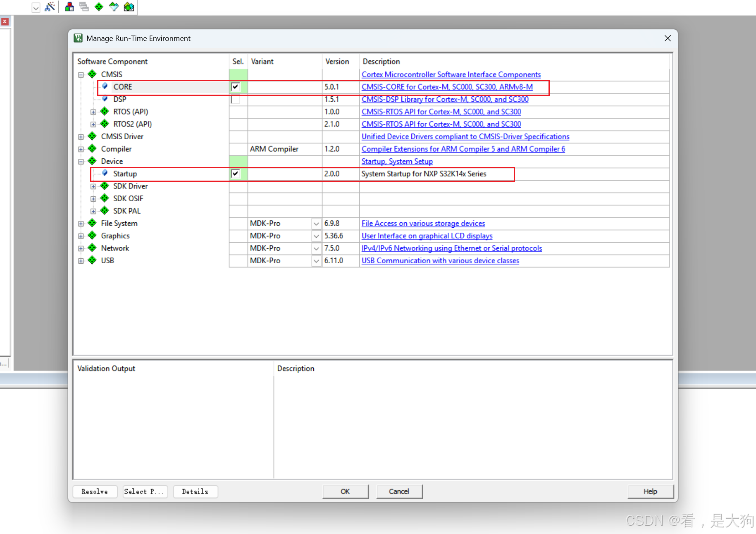Expand the RTOS2 (API) node
This screenshot has width=756, height=534.
[x=93, y=124]
